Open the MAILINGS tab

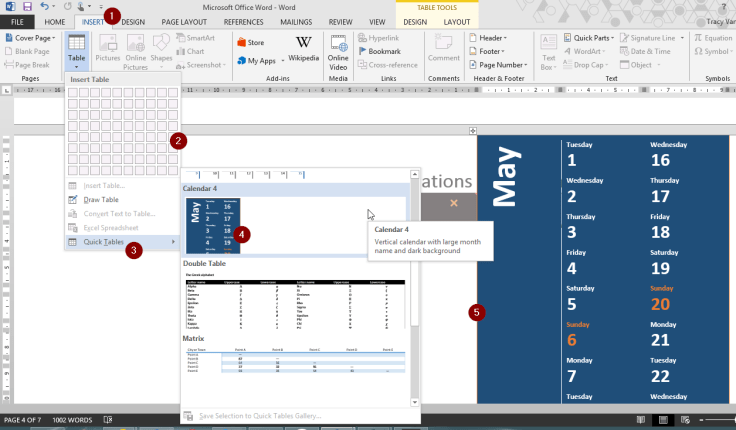pyautogui.click(x=296, y=22)
